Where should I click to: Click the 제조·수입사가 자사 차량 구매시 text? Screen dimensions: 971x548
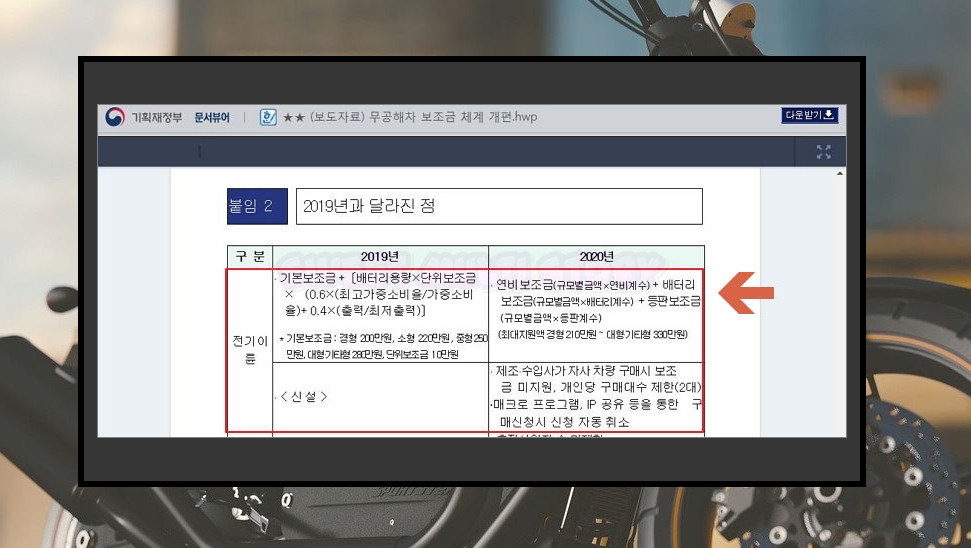[586, 371]
